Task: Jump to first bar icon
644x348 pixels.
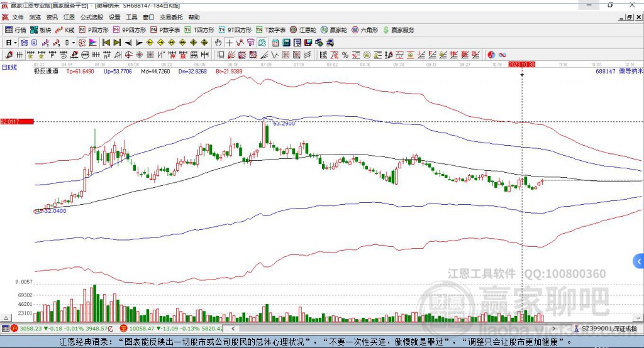Action: click(106, 43)
